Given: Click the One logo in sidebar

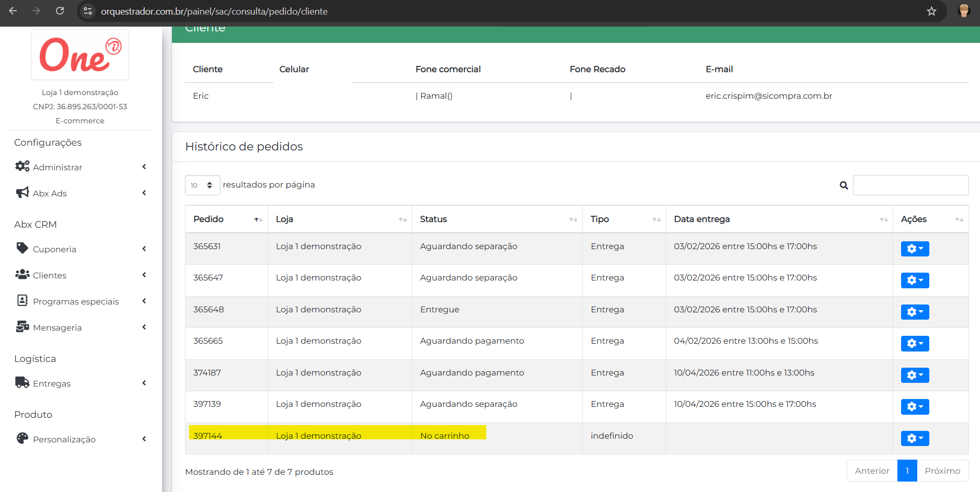Looking at the screenshot, I should pyautogui.click(x=80, y=55).
